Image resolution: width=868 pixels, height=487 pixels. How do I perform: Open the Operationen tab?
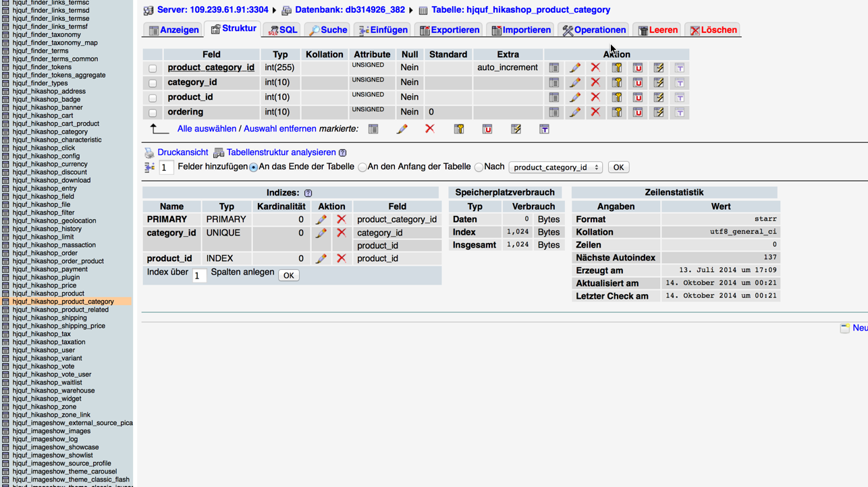pyautogui.click(x=594, y=30)
